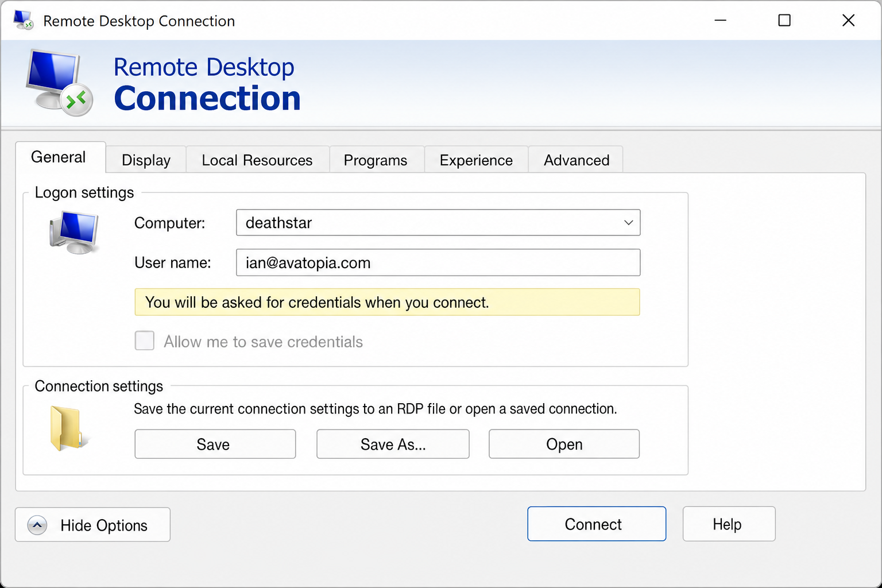Click the Save button
The height and width of the screenshot is (588, 882).
click(215, 444)
